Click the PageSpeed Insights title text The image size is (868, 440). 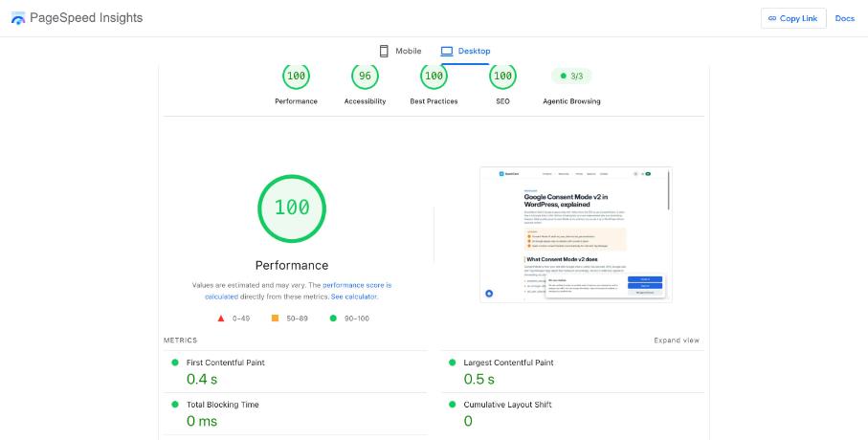86,18
